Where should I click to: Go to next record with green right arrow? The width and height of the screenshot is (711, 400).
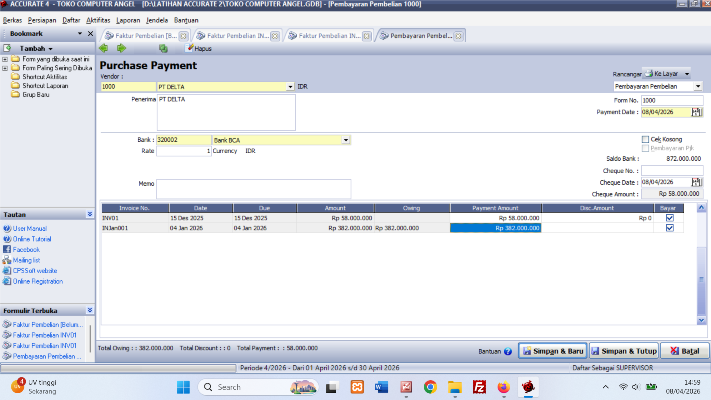(x=121, y=48)
